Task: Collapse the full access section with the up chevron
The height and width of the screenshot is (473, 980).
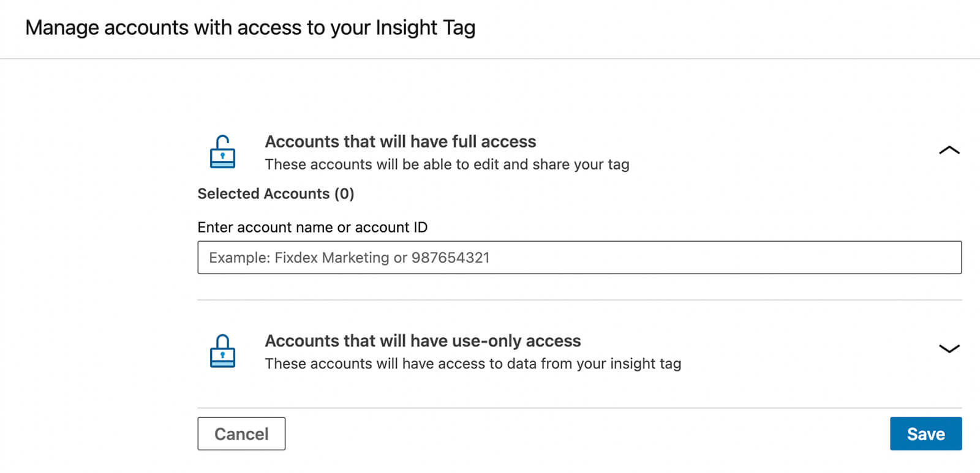Action: coord(949,151)
